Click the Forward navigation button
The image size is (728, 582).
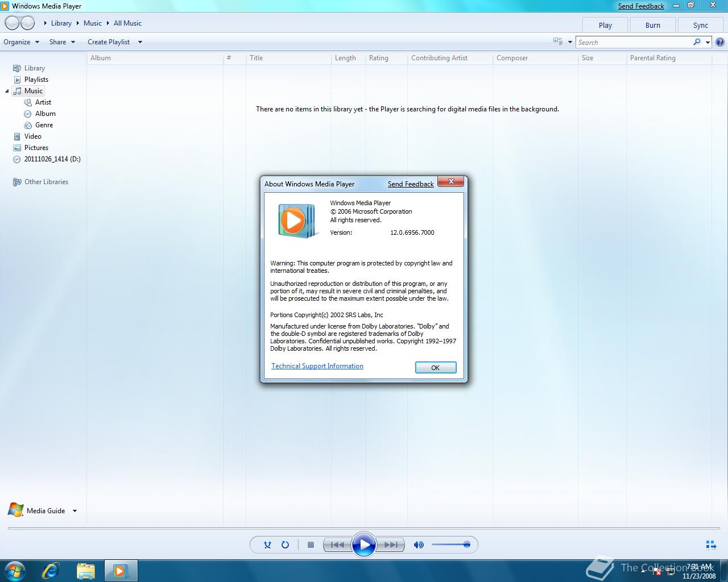point(28,23)
